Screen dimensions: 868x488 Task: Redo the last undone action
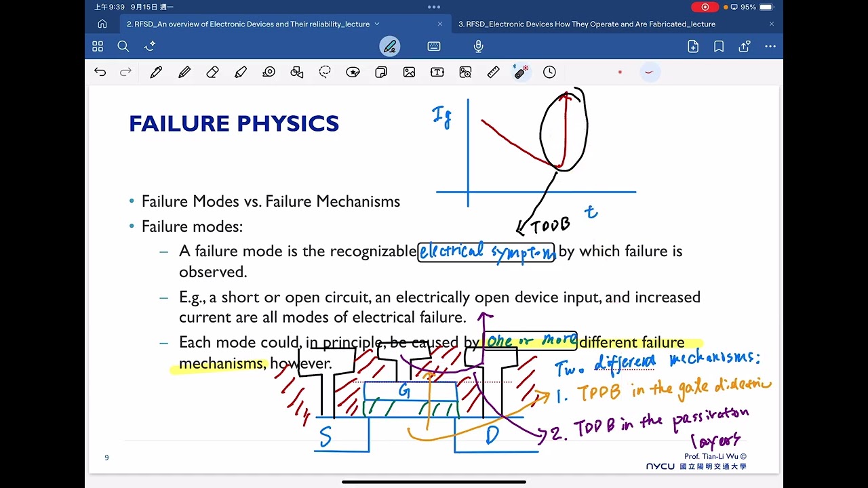click(125, 72)
